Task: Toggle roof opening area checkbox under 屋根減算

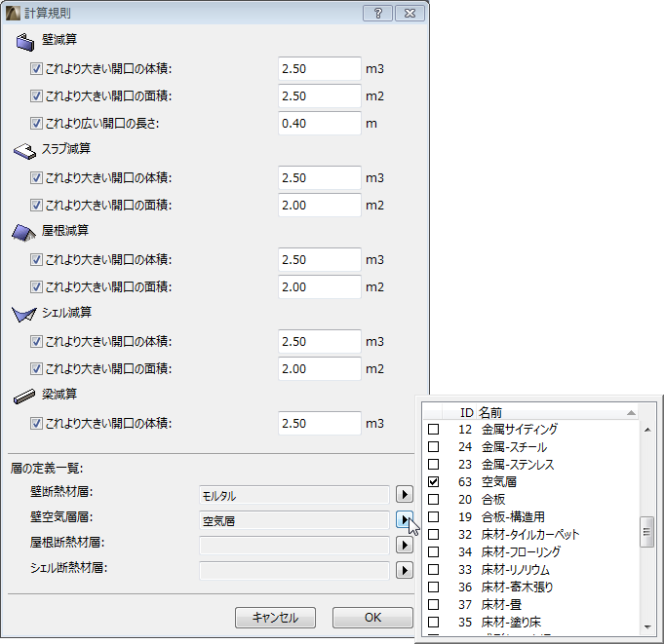Action: [x=36, y=286]
